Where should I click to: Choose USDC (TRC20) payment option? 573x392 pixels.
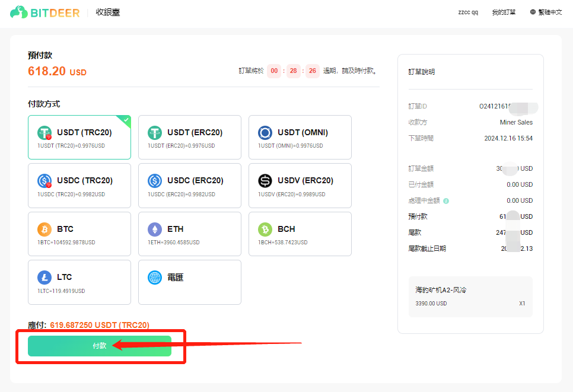pos(79,186)
